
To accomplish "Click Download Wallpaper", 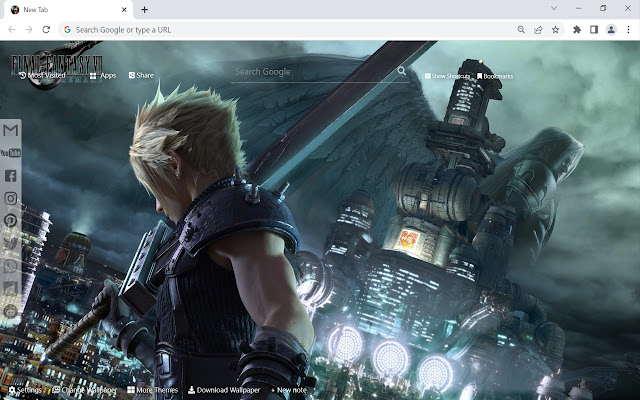I will click(224, 390).
